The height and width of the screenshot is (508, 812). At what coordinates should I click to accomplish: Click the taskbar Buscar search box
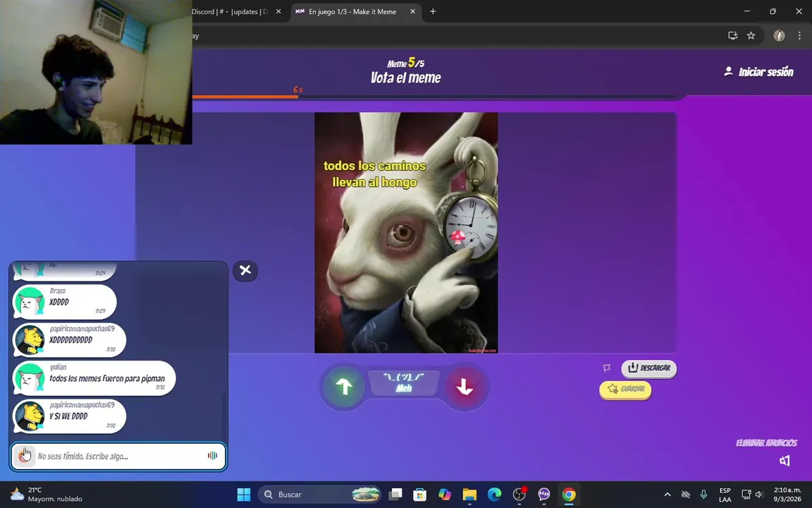(x=320, y=495)
